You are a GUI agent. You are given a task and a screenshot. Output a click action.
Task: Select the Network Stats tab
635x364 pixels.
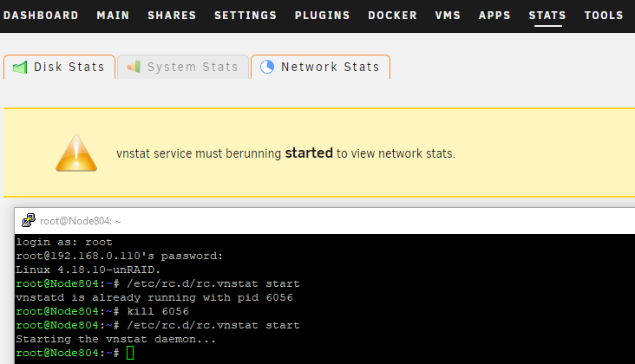[320, 67]
